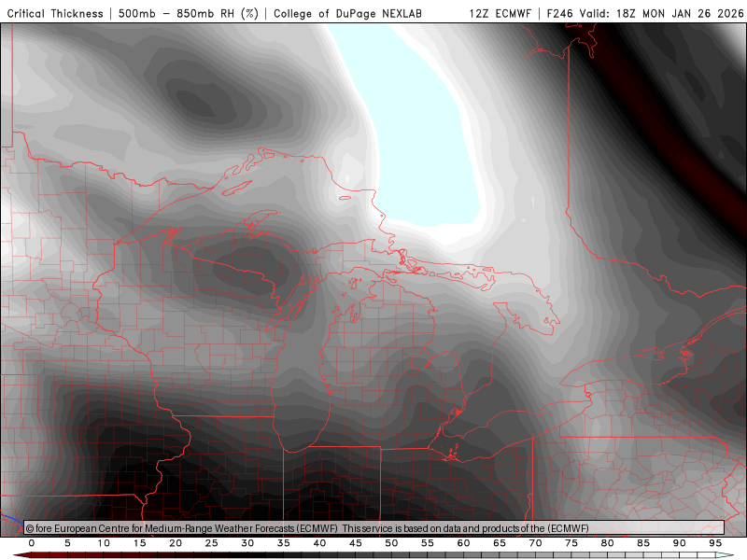Click the '20' value on the color scale

click(x=176, y=543)
